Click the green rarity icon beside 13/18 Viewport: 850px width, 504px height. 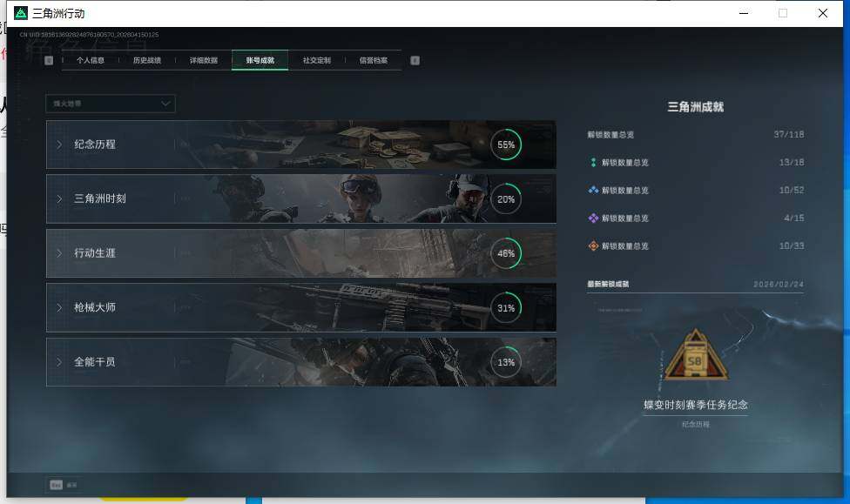(x=593, y=163)
